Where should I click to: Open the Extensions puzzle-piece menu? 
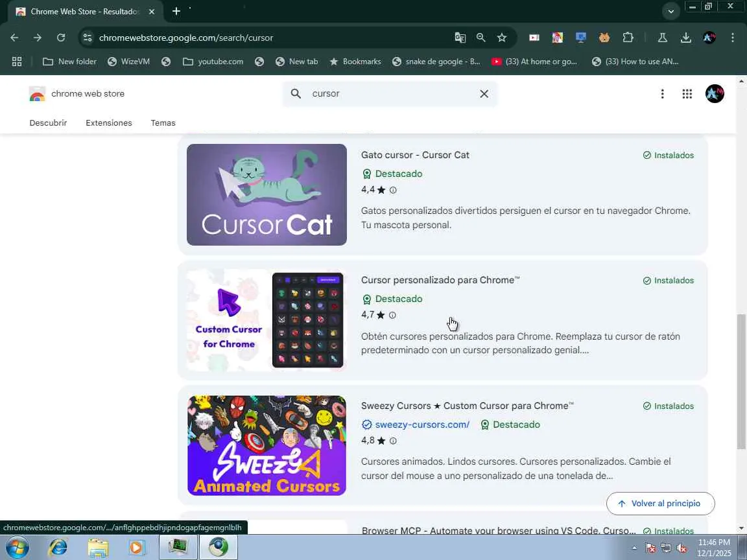coord(628,38)
